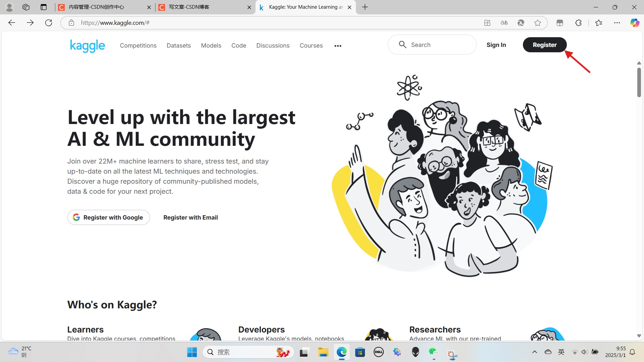
Task: Open browser settings and more menu
Action: 617,23
